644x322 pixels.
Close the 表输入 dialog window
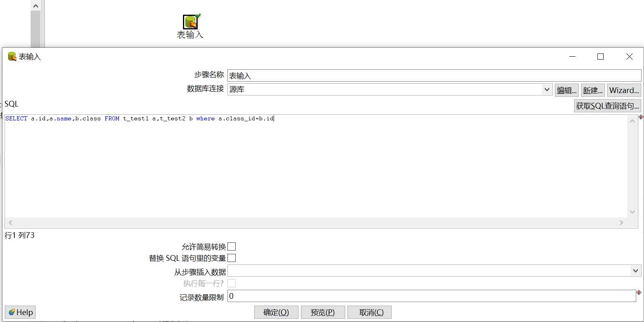[629, 56]
